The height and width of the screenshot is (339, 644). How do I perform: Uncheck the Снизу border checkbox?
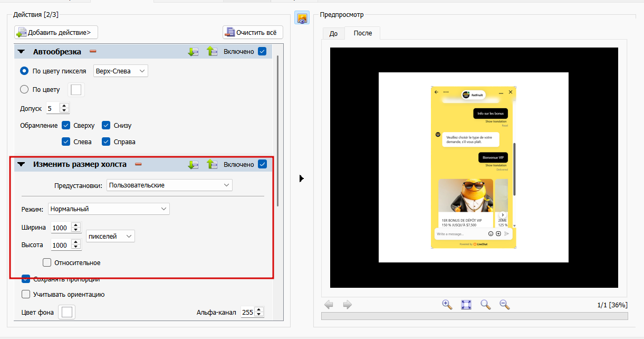pos(106,126)
